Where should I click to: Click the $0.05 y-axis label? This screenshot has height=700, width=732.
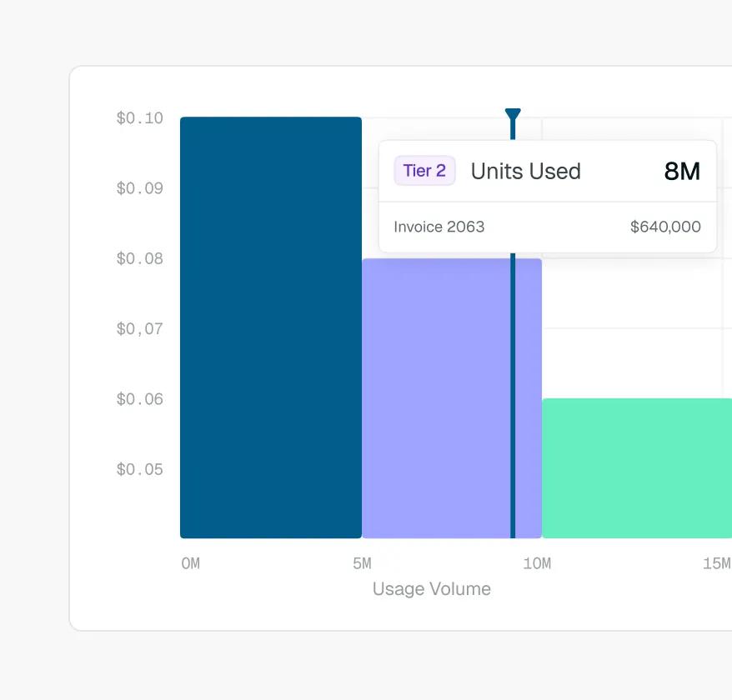point(139,469)
